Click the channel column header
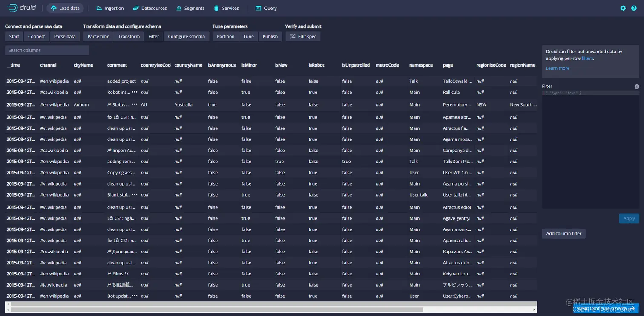644x316 pixels. tap(48, 65)
